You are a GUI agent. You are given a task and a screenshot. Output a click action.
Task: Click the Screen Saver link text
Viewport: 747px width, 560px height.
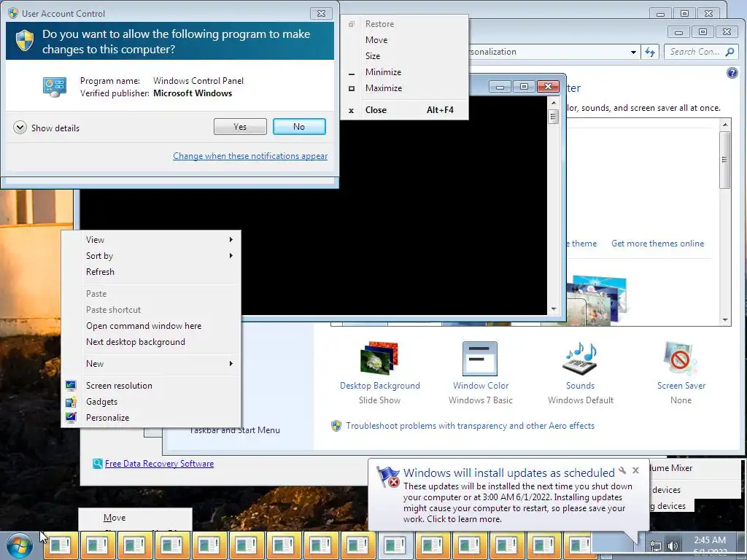pos(681,386)
